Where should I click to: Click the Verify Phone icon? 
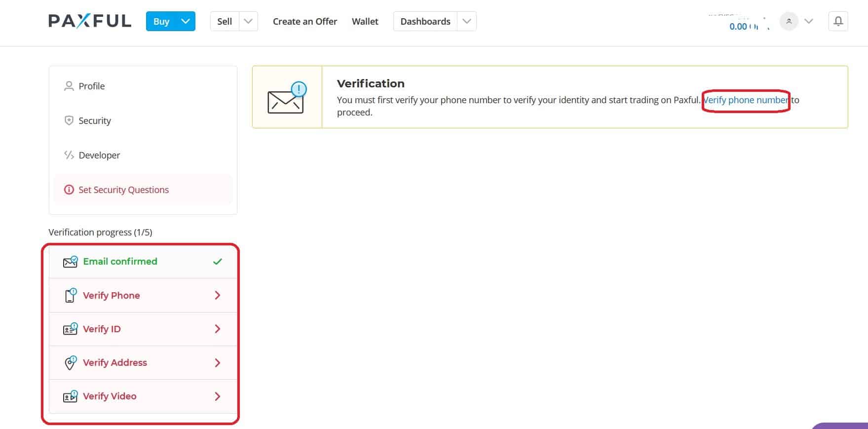pyautogui.click(x=70, y=295)
